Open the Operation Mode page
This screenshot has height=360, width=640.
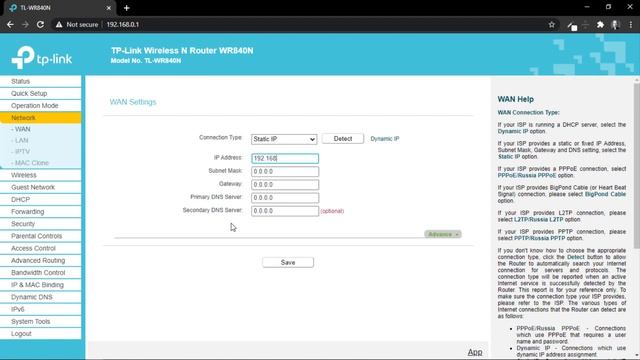(40, 106)
